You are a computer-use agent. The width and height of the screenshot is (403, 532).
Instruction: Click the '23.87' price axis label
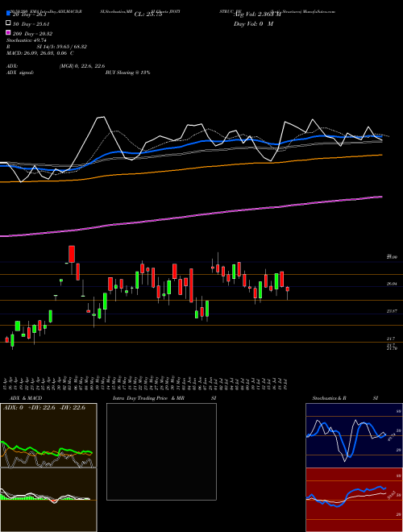[392, 311]
